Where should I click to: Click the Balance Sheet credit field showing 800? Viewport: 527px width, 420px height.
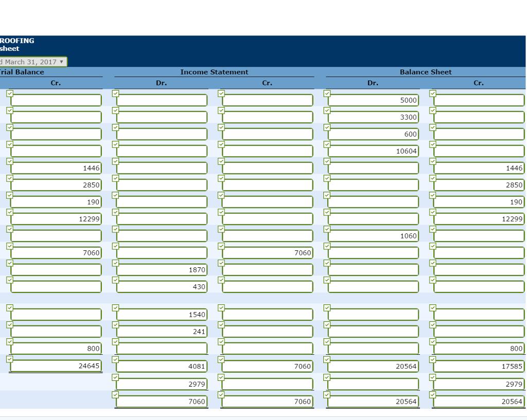(x=479, y=349)
